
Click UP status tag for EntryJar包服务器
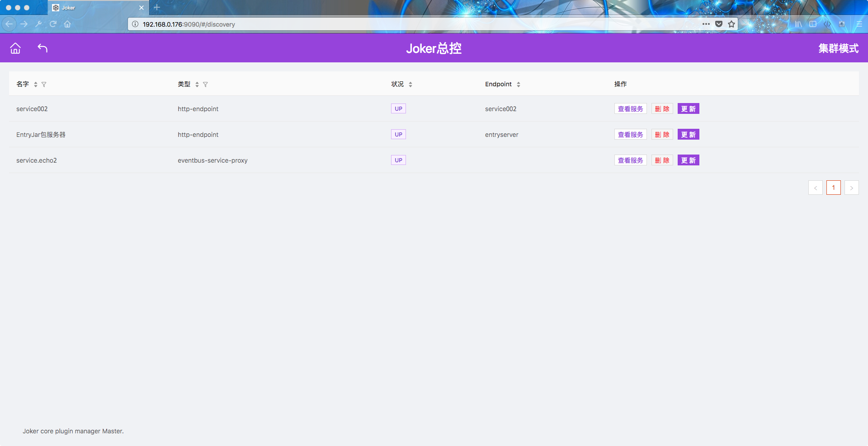(x=398, y=134)
